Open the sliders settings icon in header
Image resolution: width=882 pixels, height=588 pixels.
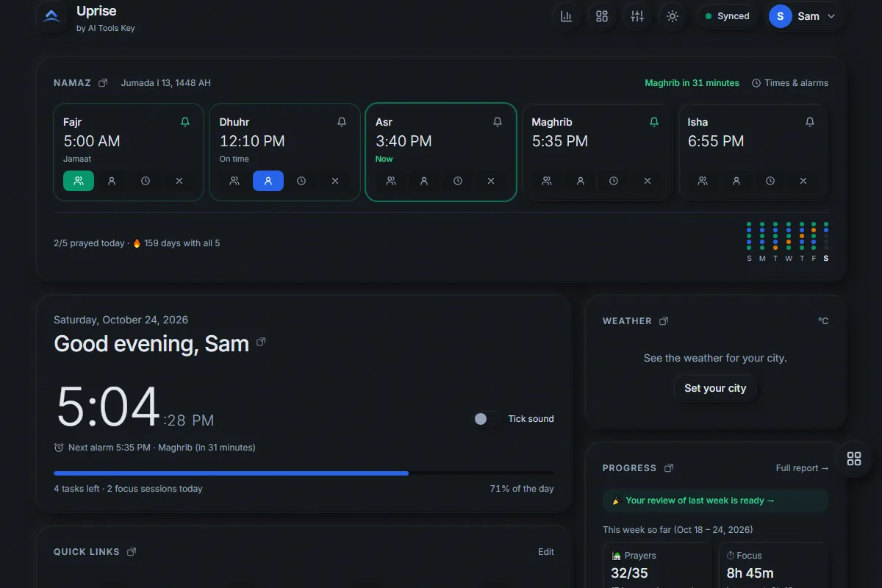[637, 16]
